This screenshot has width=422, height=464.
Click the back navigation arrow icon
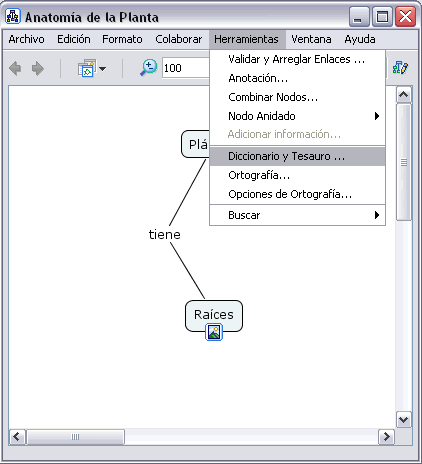(x=15, y=69)
